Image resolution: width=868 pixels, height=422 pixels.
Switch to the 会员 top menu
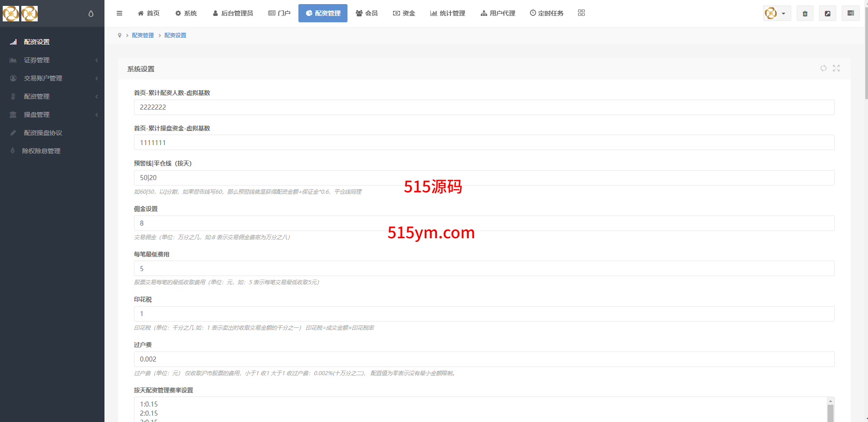click(x=367, y=13)
